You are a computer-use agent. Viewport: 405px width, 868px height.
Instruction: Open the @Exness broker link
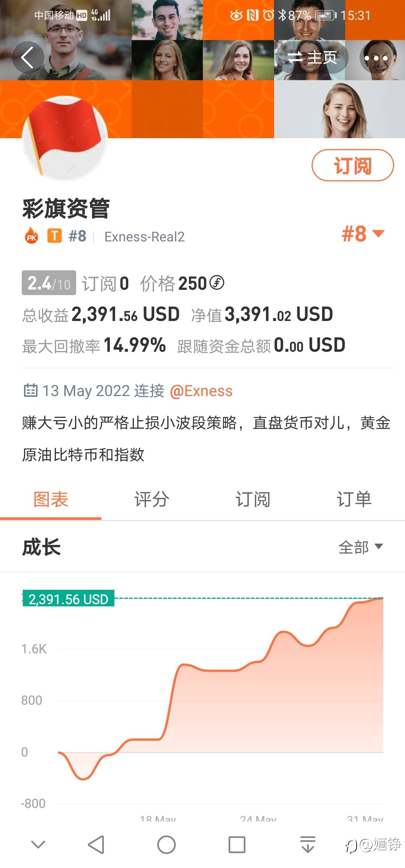(x=201, y=391)
